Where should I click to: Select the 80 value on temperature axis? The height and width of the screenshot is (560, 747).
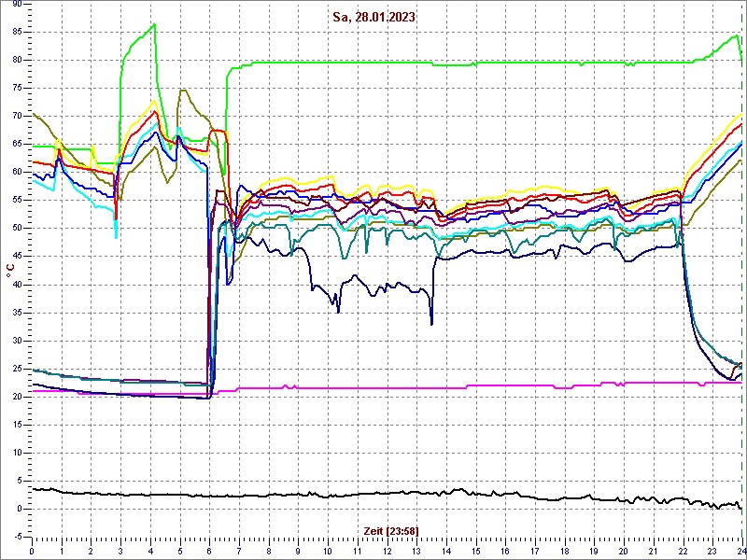coord(16,60)
